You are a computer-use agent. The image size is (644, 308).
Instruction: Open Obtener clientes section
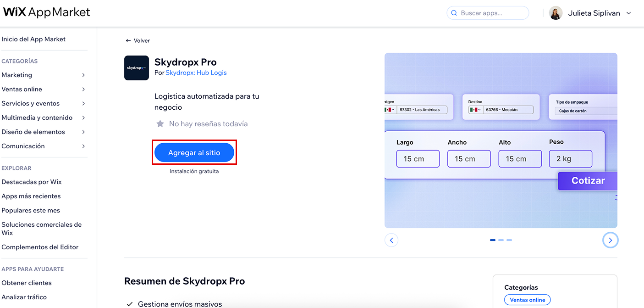[27, 283]
